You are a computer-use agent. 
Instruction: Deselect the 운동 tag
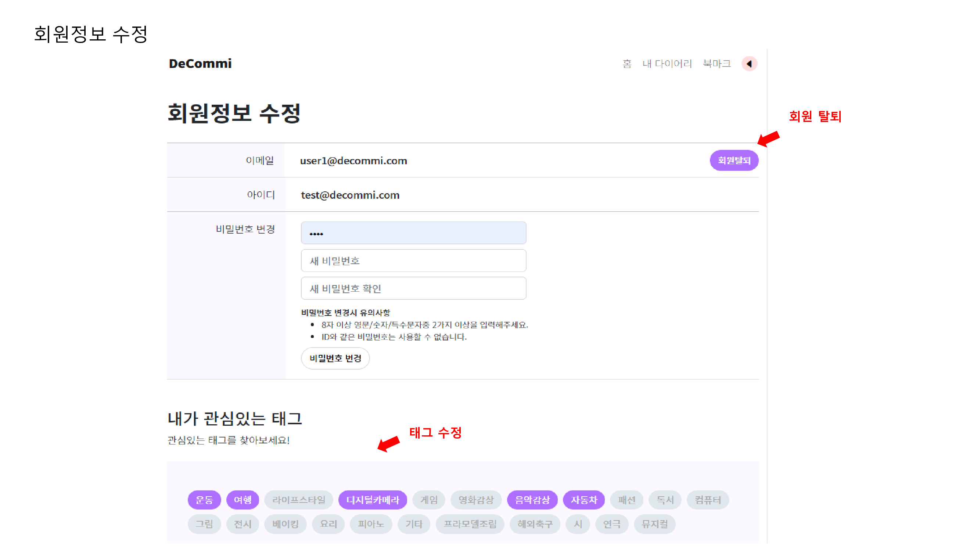[x=204, y=500]
